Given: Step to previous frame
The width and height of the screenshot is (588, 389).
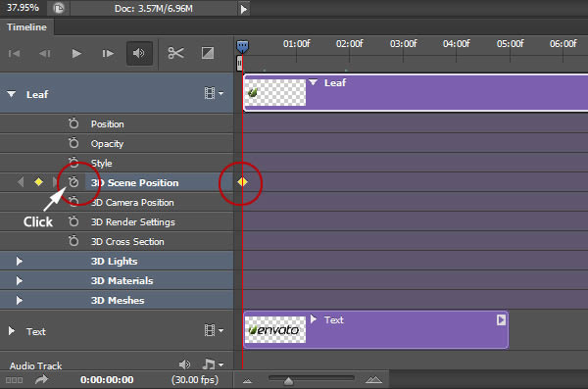Looking at the screenshot, I should 45,54.
